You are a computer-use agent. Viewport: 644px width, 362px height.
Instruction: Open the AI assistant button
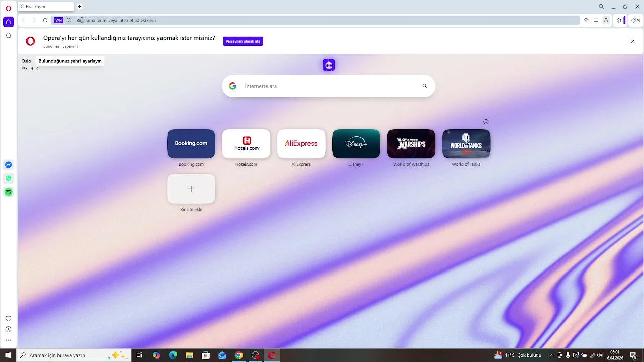(x=636, y=20)
